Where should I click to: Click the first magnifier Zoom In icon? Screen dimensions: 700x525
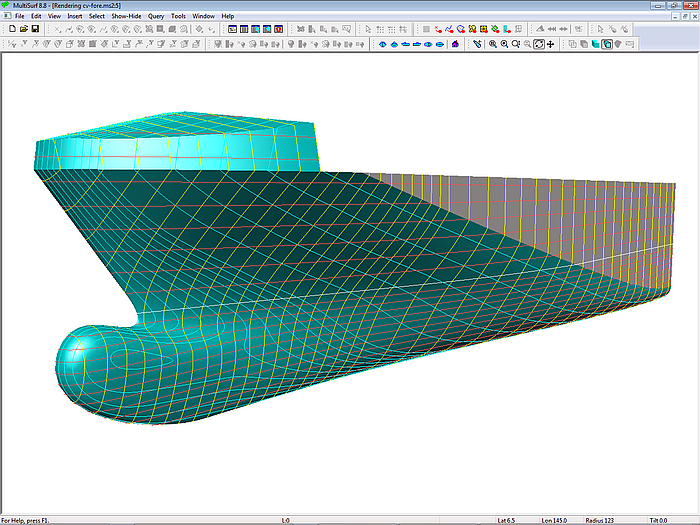492,44
